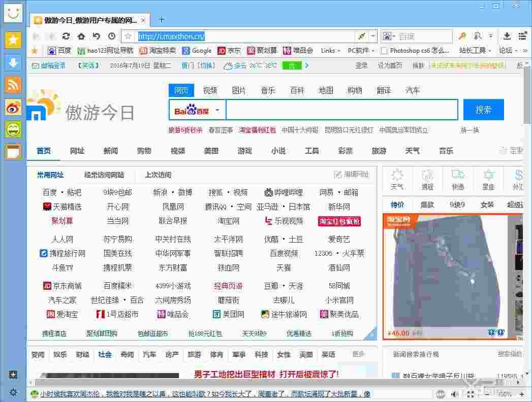Zoom in with status bar plus button
532x402 pixels.
point(522,394)
